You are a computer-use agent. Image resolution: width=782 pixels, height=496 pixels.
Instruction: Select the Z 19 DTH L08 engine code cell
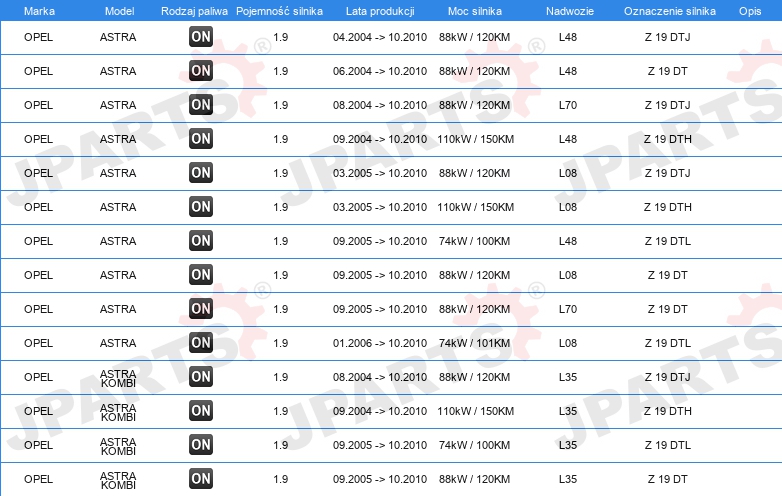[667, 207]
